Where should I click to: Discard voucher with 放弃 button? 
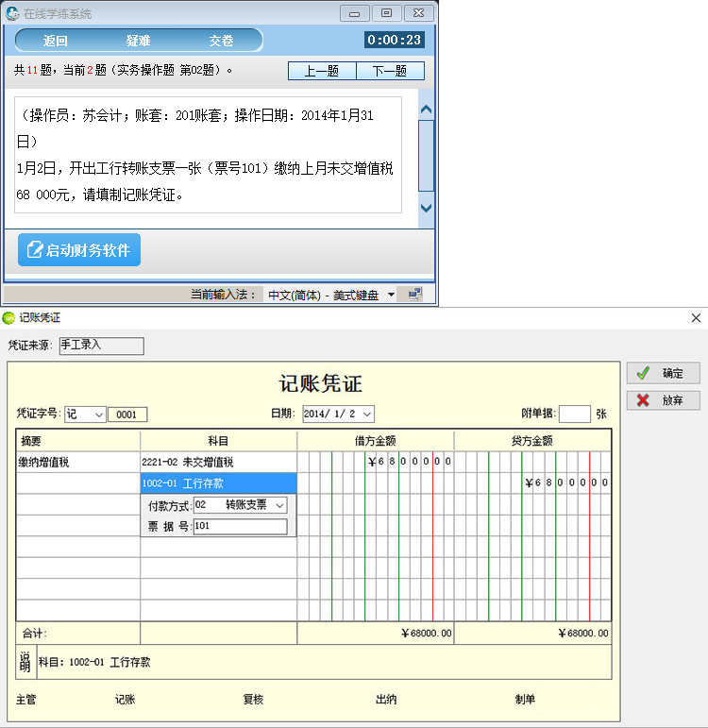(x=663, y=400)
